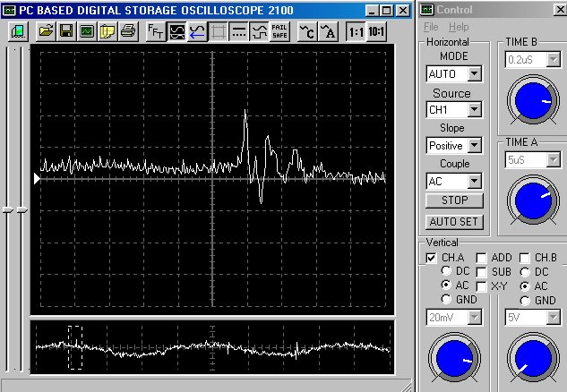Screen dimensions: 567x392
Task: Toggle the grid display toolbar icon
Action: pos(218,31)
